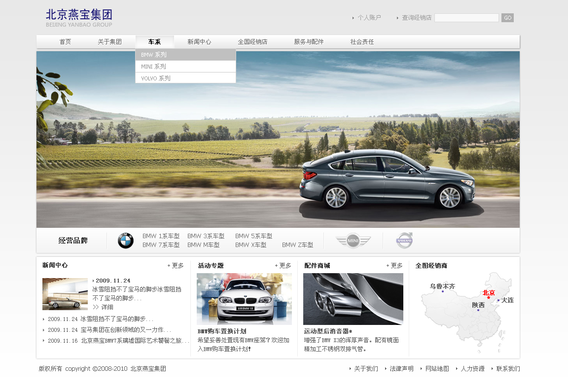This screenshot has height=392, width=568.
Task: Click the GO search button
Action: 507,18
